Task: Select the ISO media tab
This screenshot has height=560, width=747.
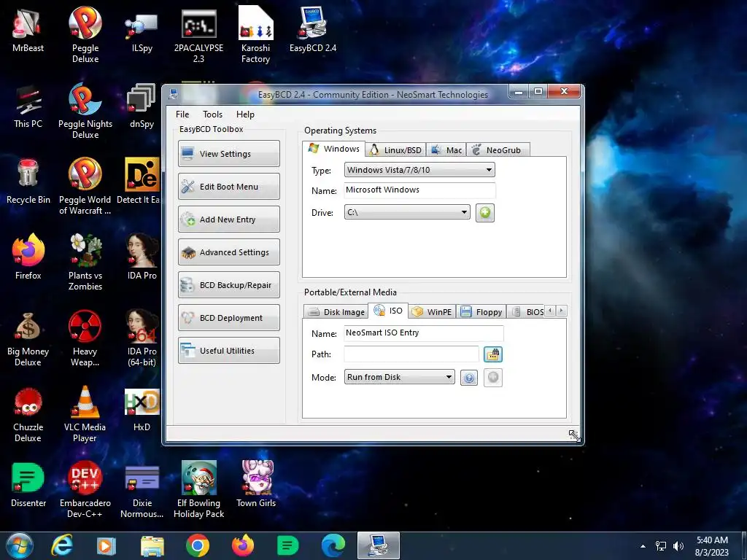Action: tap(388, 311)
